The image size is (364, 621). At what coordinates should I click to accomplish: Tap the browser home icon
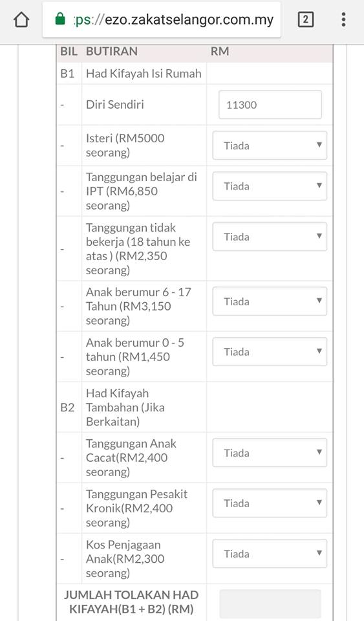coord(21,19)
